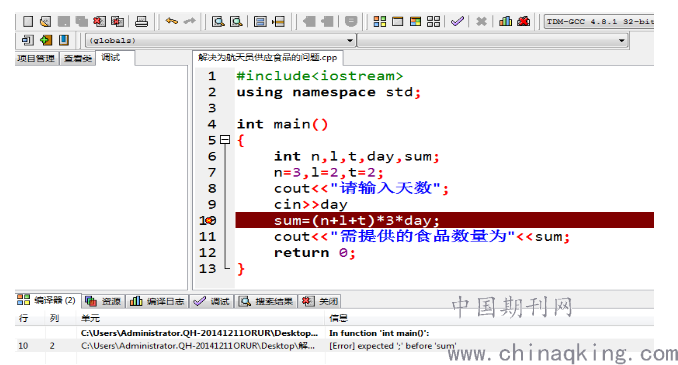The height and width of the screenshot is (365, 678).
Task: Click the Compile four-colored-squares icon
Action: click(x=380, y=21)
